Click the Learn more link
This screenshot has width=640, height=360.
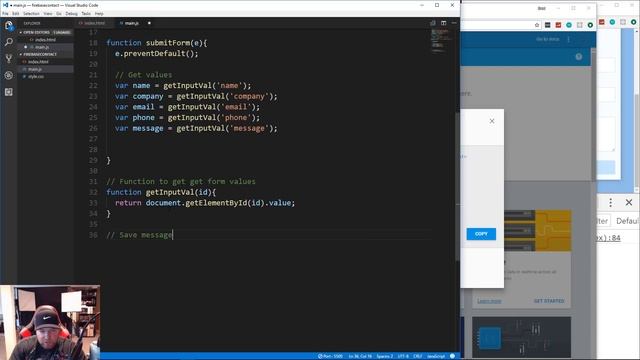(x=489, y=301)
